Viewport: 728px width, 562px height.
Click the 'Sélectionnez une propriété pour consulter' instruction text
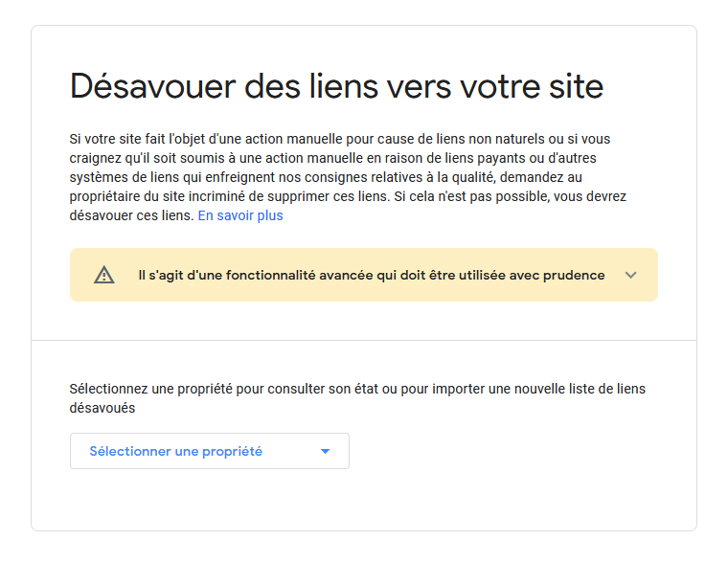pyautogui.click(x=357, y=398)
